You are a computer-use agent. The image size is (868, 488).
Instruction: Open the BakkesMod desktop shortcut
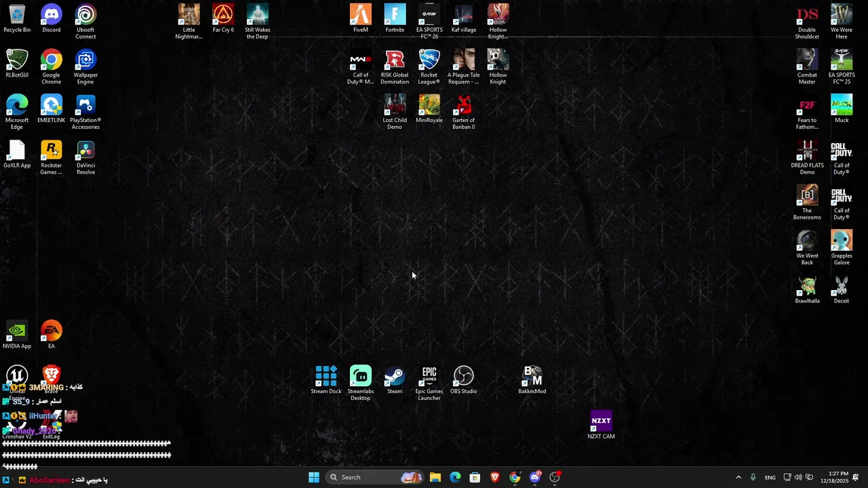532,380
